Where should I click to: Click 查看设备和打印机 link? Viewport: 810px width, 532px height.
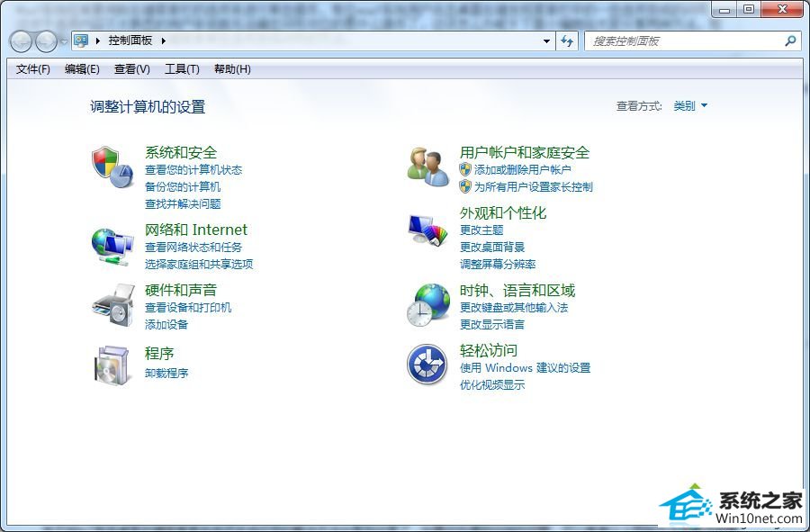188,307
